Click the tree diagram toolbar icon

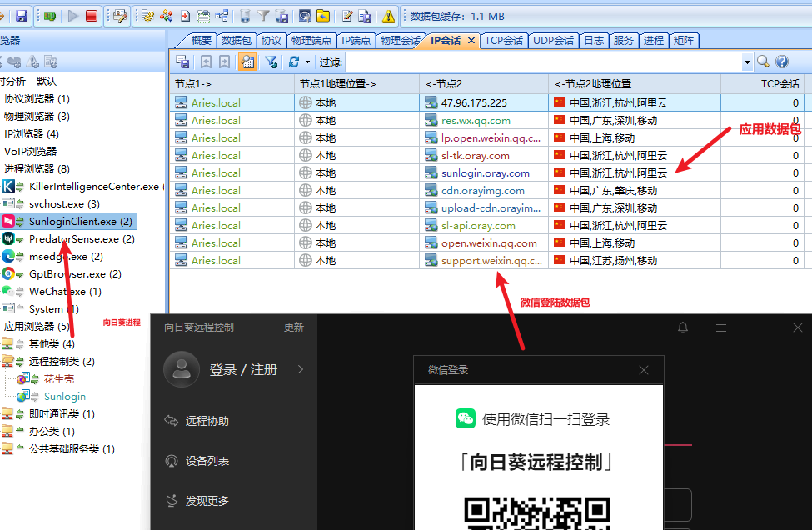222,16
